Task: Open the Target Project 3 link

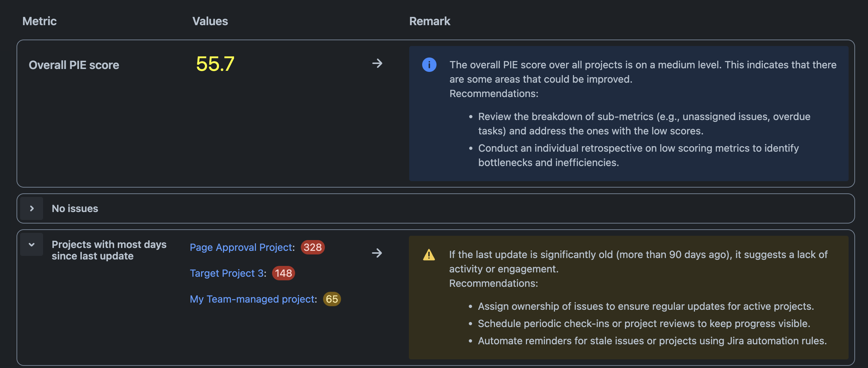Action: 227,273
